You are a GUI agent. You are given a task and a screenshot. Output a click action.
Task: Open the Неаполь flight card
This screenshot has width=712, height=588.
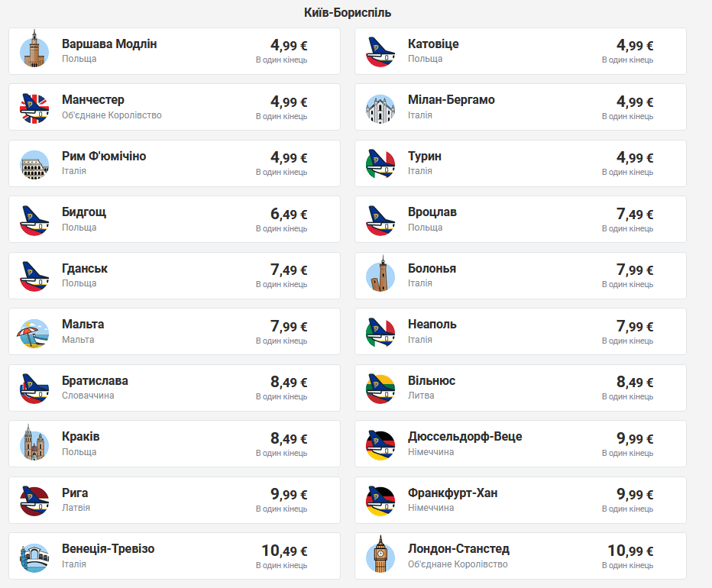[520, 332]
